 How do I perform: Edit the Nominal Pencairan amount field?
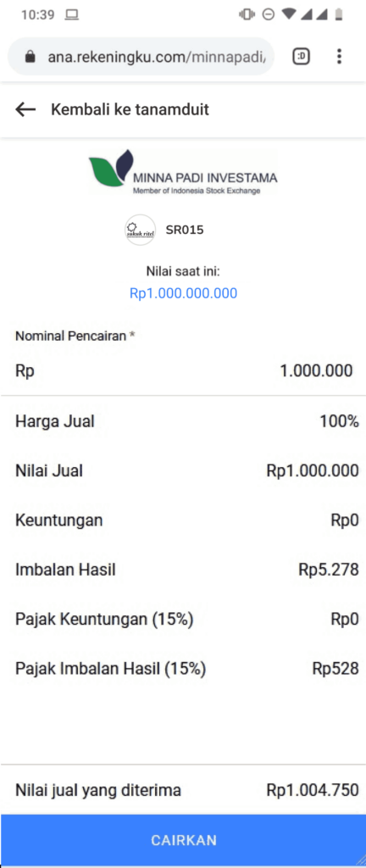183,370
